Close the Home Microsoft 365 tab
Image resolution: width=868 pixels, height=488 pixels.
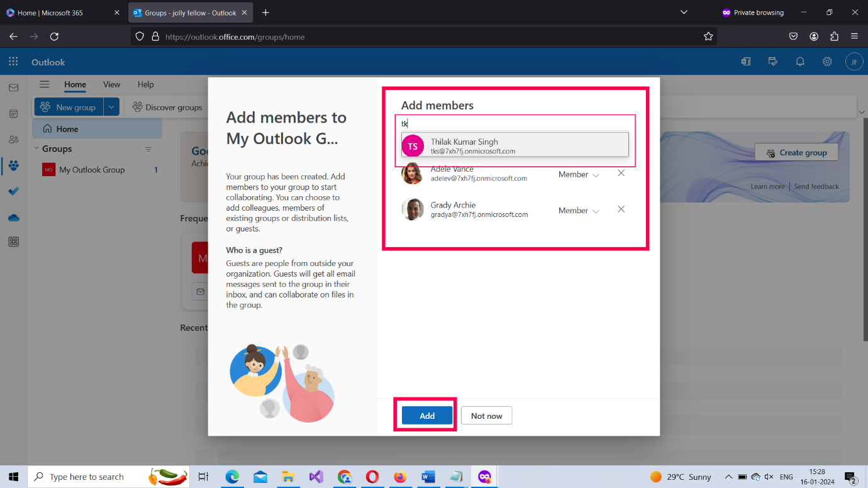point(116,13)
